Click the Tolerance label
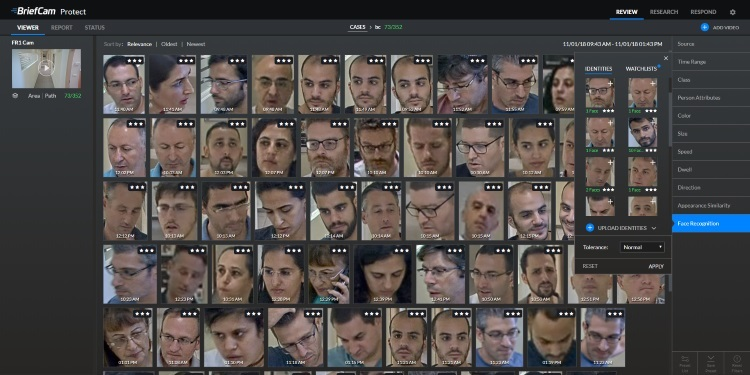This screenshot has width=750, height=375. click(x=596, y=247)
